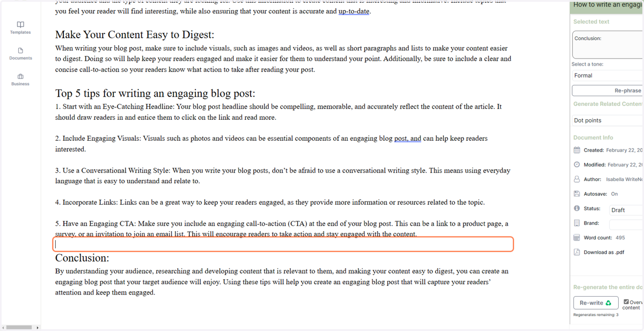
Task: Toggle the Overwrite content checkbox
Action: pyautogui.click(x=626, y=302)
